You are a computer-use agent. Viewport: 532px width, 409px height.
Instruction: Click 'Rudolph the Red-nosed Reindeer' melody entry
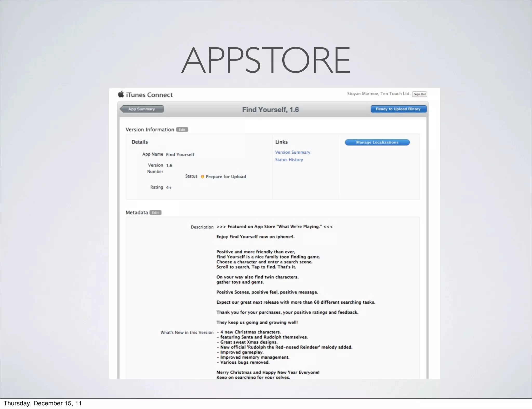click(x=284, y=347)
